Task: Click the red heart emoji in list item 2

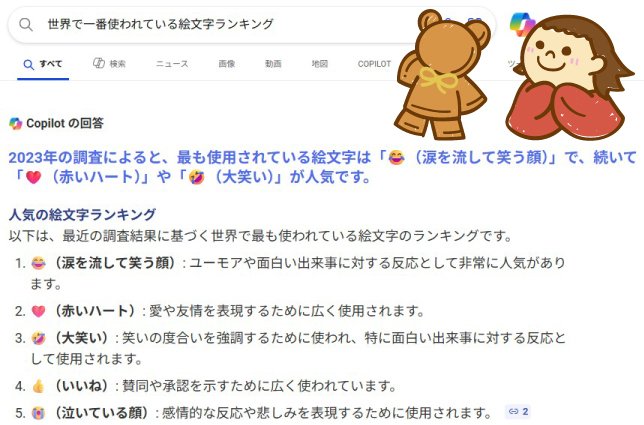Action: [38, 311]
